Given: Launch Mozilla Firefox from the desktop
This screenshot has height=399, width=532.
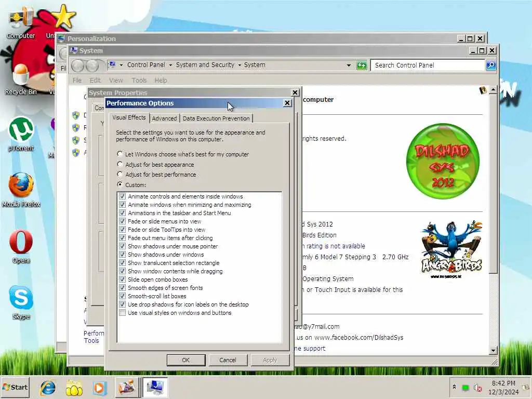Looking at the screenshot, I should [x=21, y=190].
